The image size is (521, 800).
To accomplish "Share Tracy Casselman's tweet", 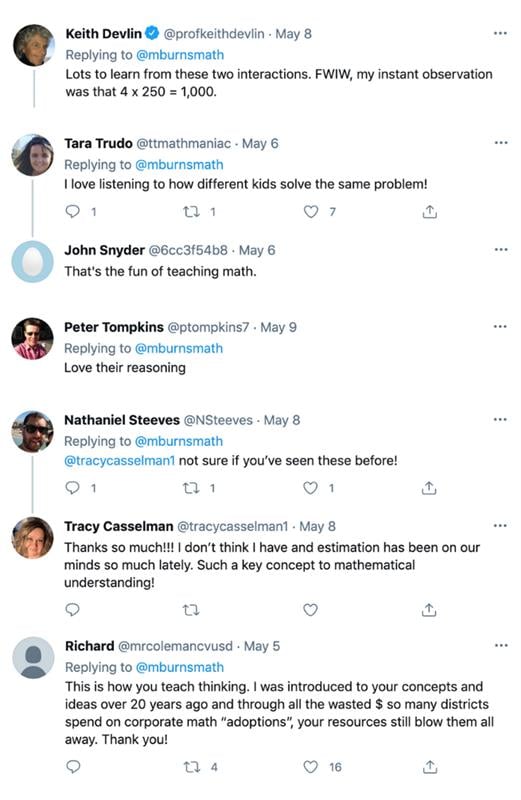I will pyautogui.click(x=429, y=610).
